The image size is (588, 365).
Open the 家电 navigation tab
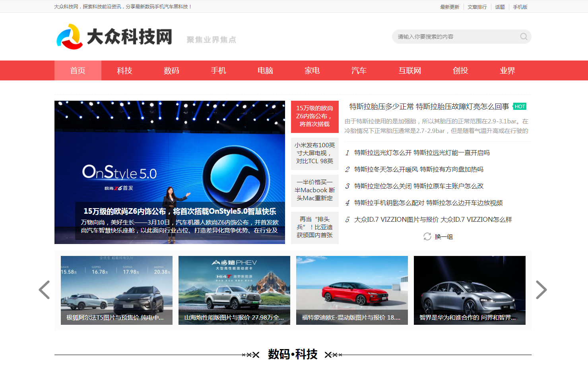[x=312, y=70]
